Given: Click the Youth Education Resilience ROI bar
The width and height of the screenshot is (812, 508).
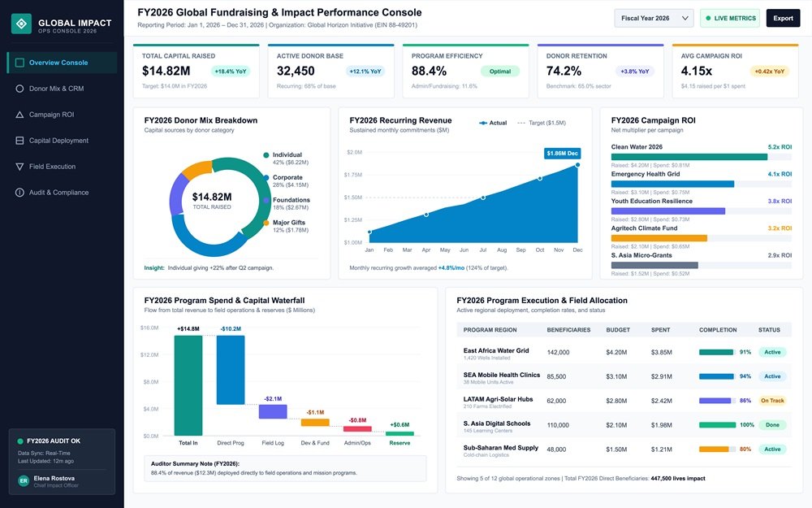Looking at the screenshot, I should (x=668, y=211).
